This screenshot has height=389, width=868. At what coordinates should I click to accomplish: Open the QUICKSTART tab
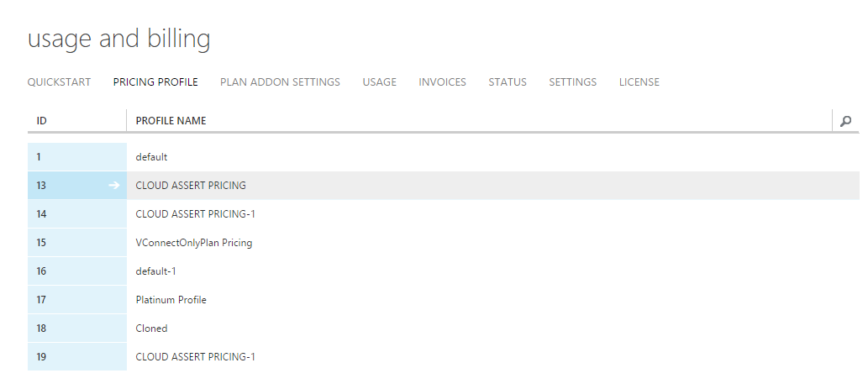(x=59, y=81)
